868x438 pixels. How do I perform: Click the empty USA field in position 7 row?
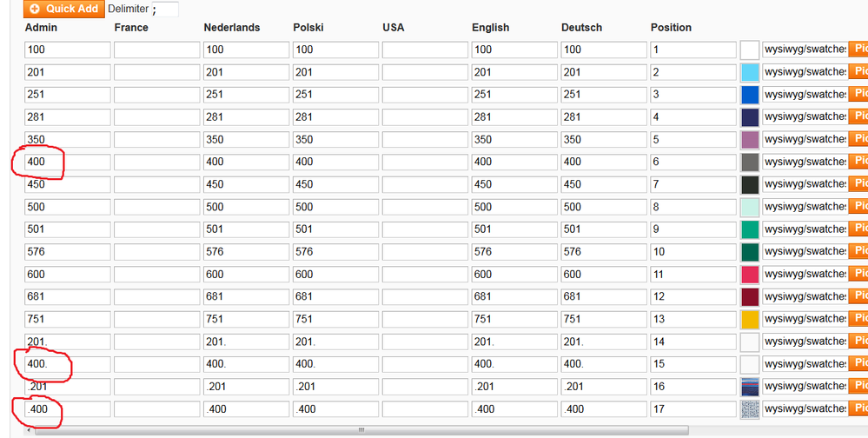pos(425,184)
